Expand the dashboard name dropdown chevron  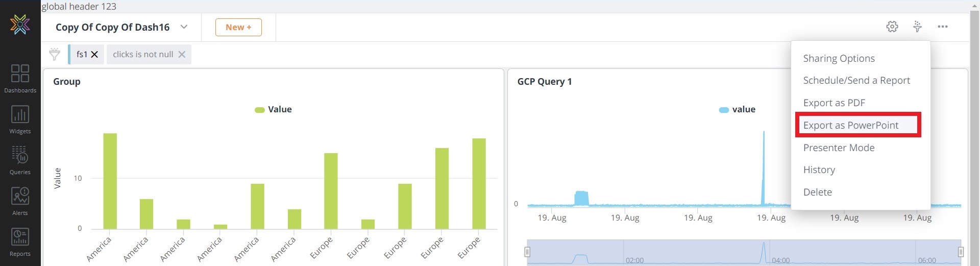click(x=184, y=27)
